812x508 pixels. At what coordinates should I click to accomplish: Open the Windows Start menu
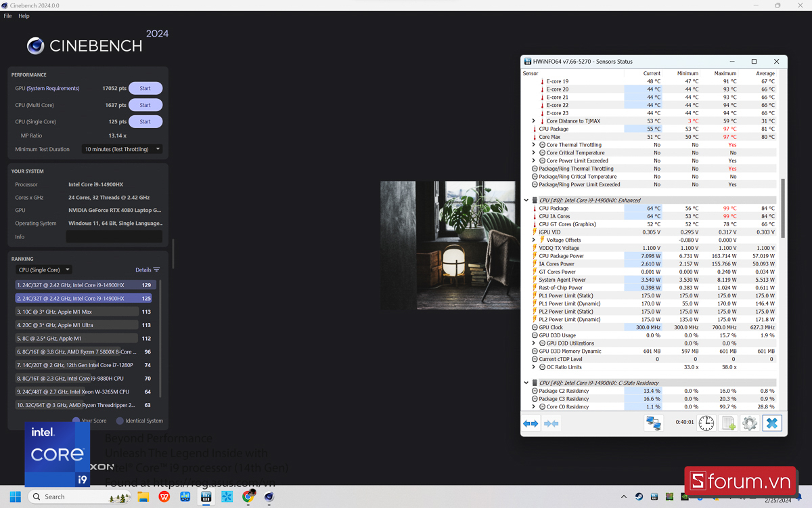(15, 497)
